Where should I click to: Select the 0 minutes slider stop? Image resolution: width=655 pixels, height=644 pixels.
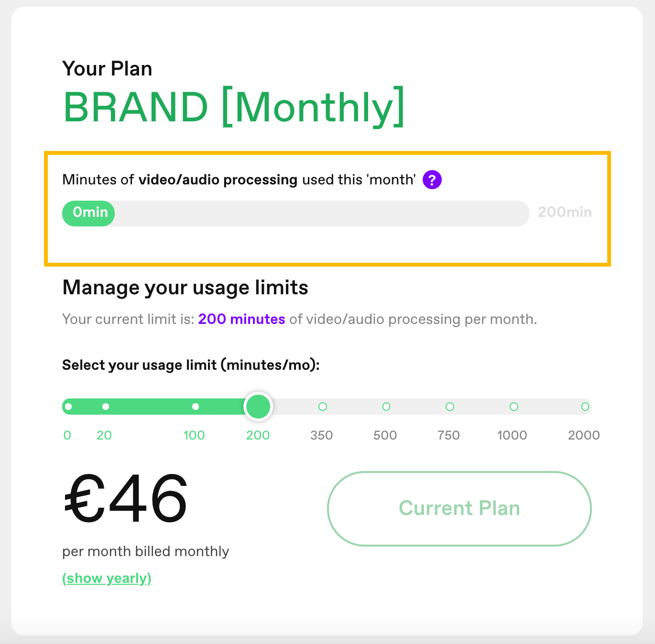[x=68, y=407]
